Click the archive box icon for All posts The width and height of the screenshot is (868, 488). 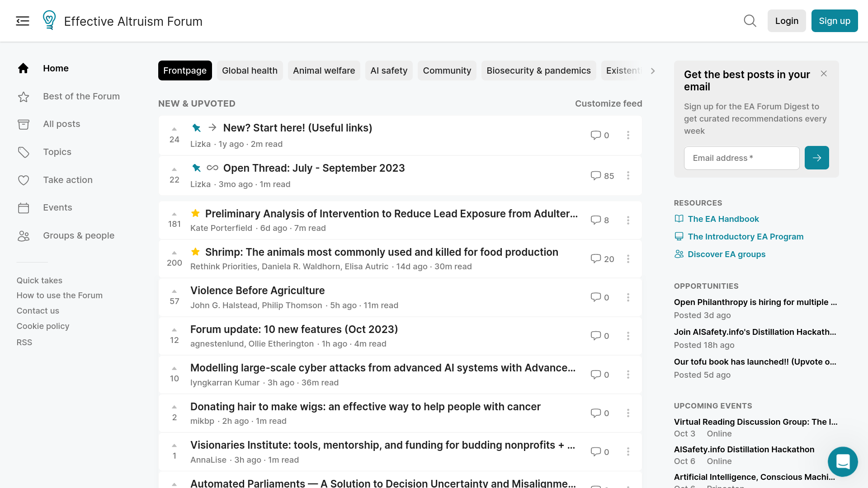[24, 124]
